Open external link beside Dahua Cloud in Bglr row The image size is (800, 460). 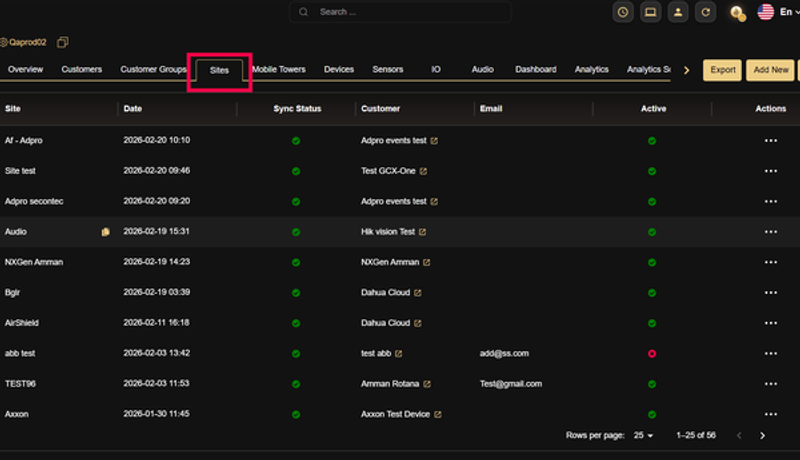pos(418,293)
